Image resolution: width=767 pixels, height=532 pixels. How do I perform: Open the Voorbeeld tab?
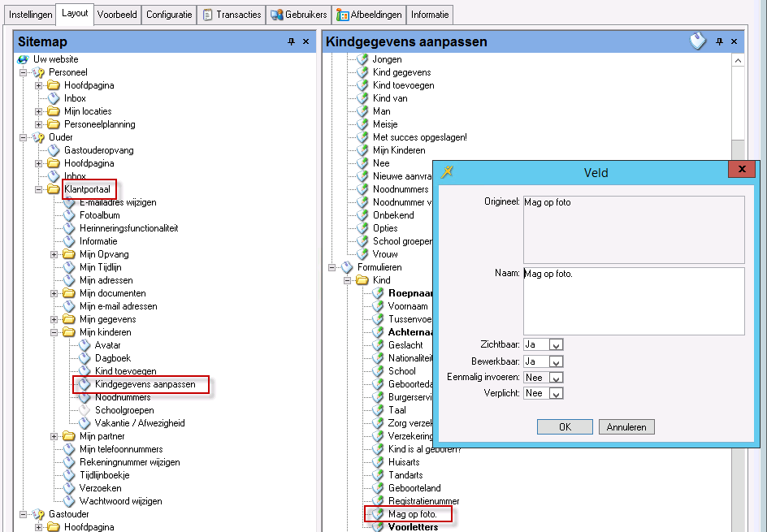(x=117, y=15)
